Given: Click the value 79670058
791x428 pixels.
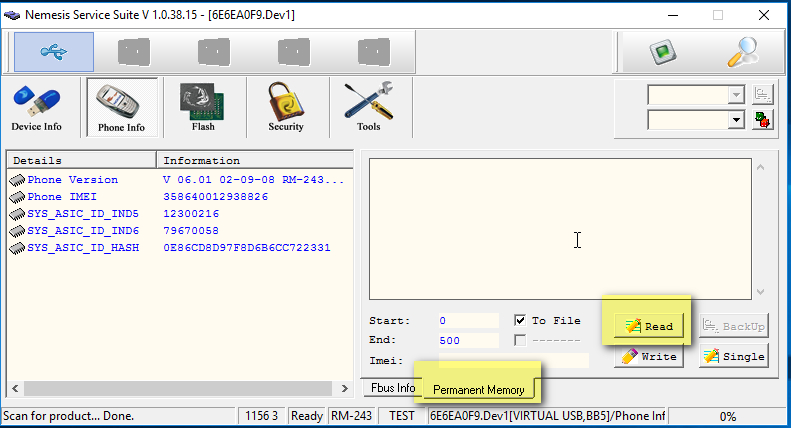Looking at the screenshot, I should [x=191, y=231].
